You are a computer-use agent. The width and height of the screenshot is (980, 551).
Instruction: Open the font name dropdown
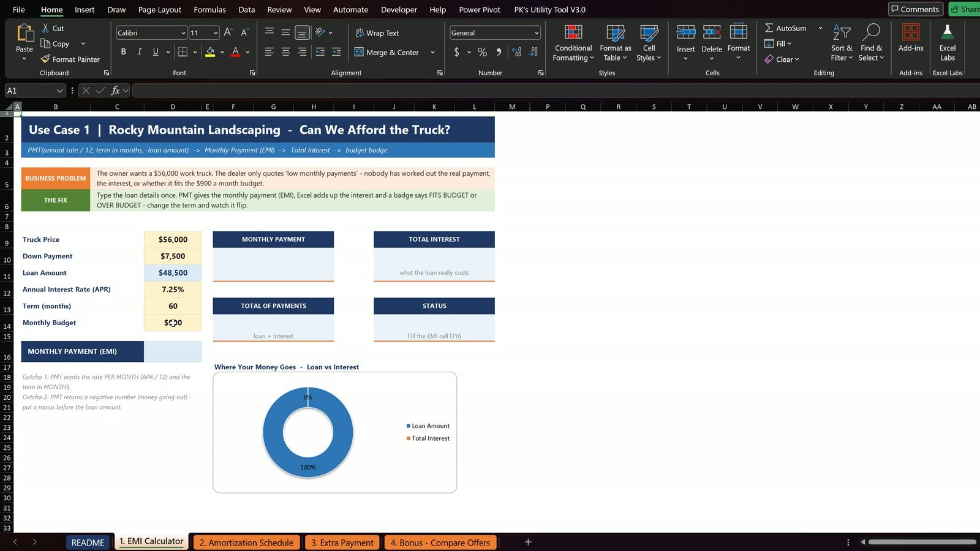[183, 33]
